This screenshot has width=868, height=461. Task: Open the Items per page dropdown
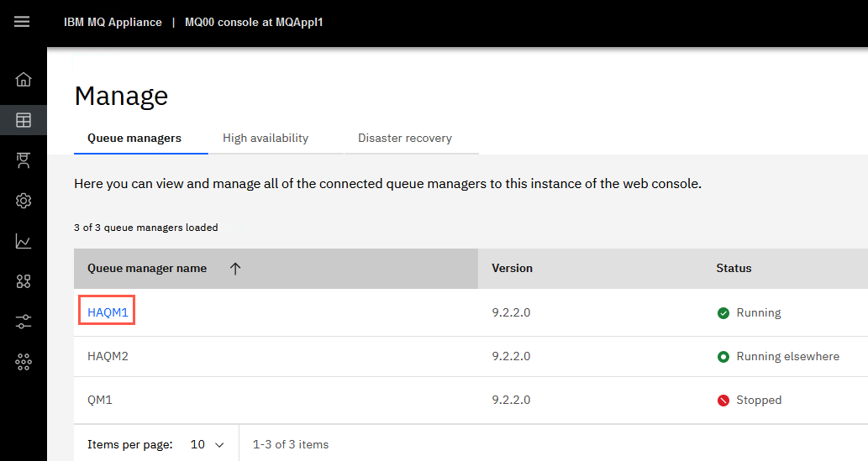tap(207, 444)
